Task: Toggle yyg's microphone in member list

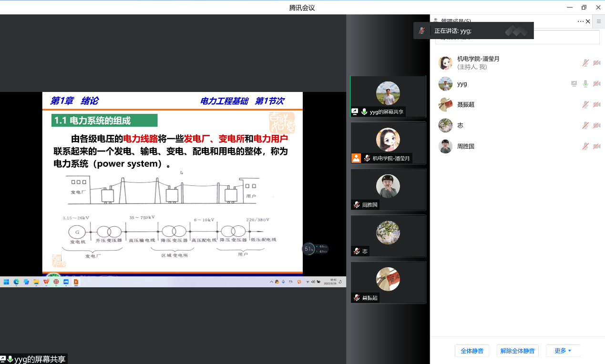Action: click(585, 84)
